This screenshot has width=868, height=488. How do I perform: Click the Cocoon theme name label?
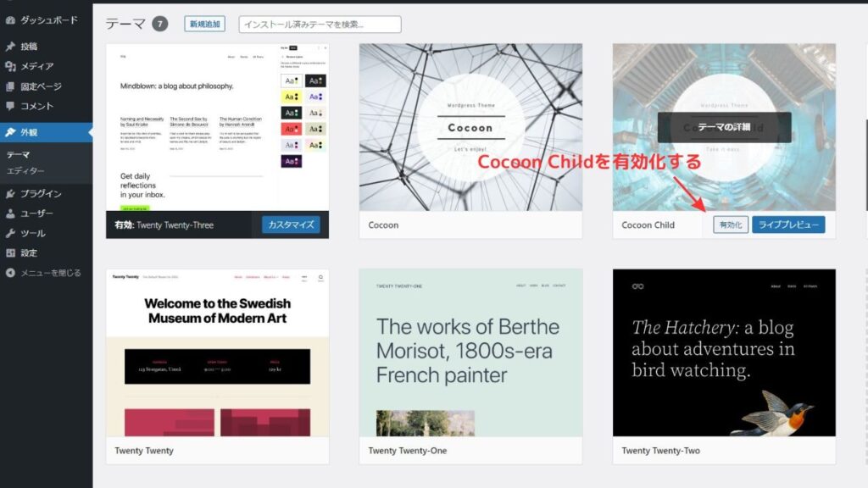coord(383,225)
